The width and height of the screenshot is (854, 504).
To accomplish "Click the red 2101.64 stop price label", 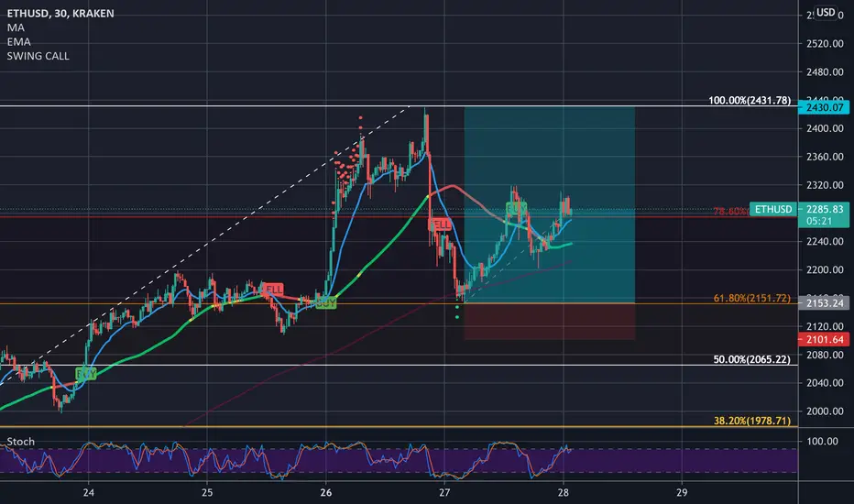I will coord(824,339).
